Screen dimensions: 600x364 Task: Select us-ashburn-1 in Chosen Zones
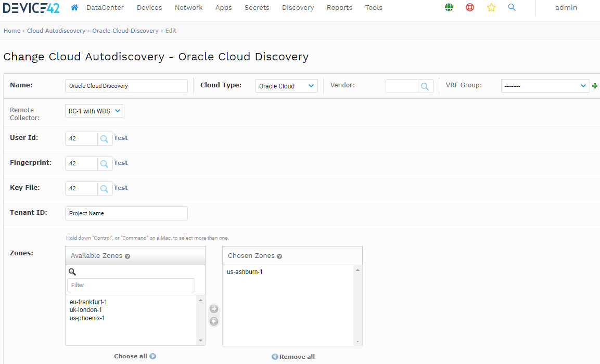pos(245,271)
